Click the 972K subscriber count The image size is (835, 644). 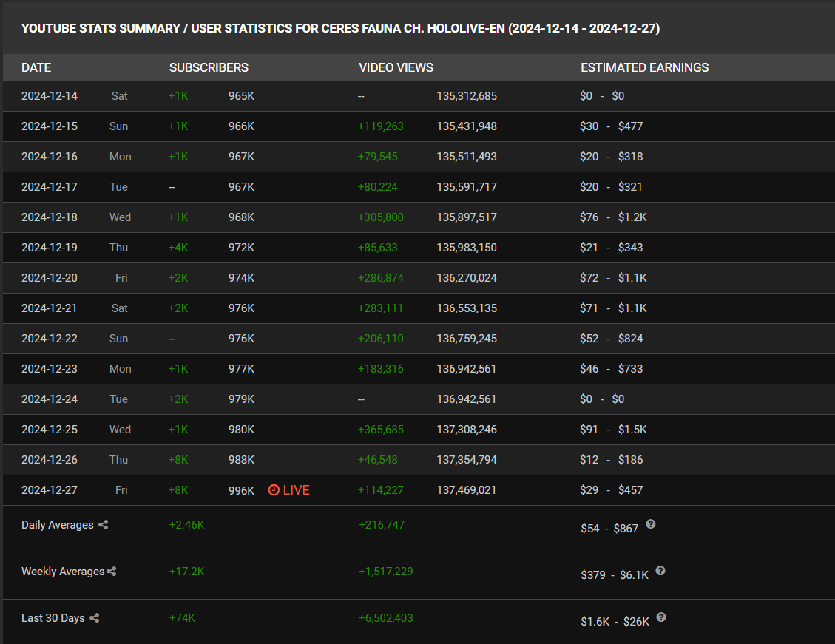pyautogui.click(x=241, y=248)
